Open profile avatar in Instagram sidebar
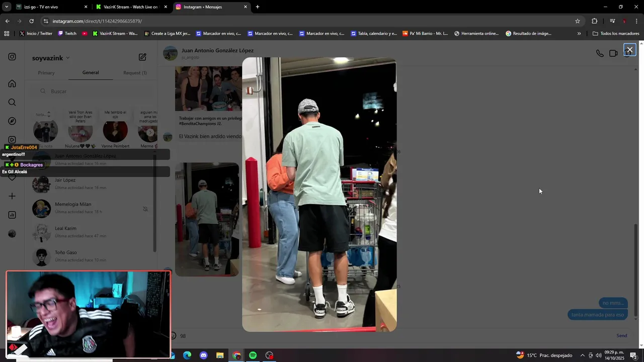This screenshot has width=644, height=362. [12, 234]
